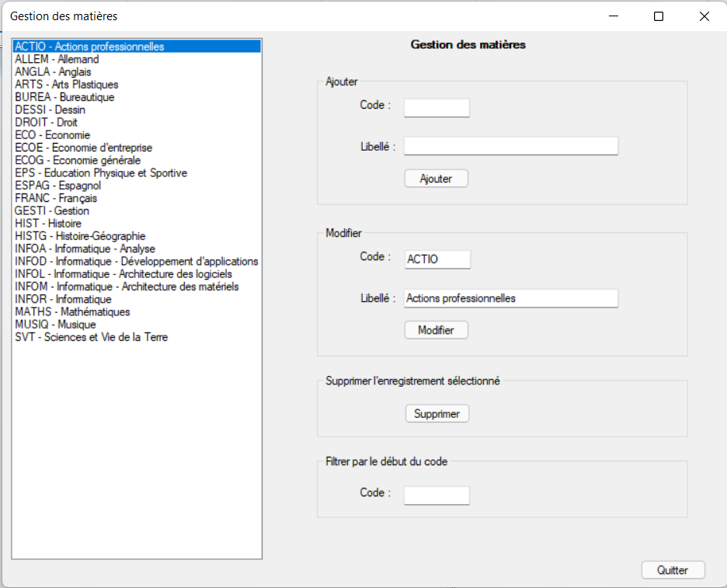Choose SVT - Sciences et Vie de la Terre
Viewport: 727px width, 588px height.
[x=91, y=337]
